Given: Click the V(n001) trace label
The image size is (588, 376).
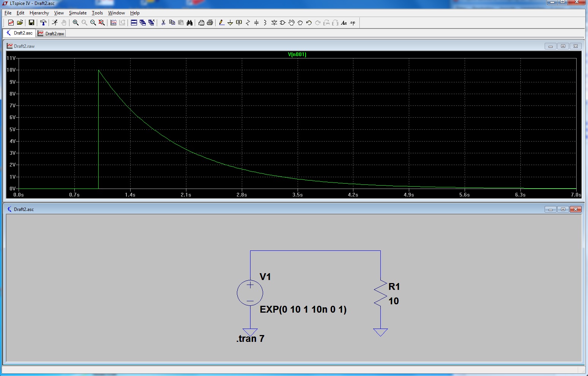Looking at the screenshot, I should (x=297, y=54).
